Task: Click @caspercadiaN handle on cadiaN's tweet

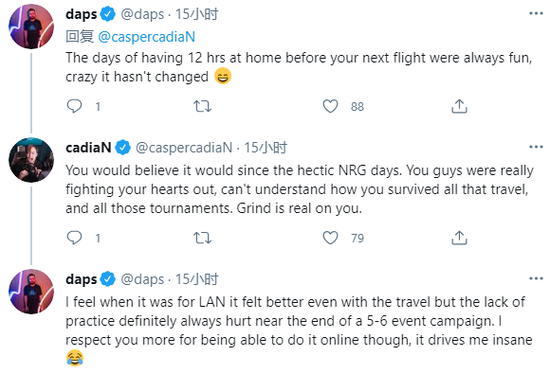Action: click(184, 148)
